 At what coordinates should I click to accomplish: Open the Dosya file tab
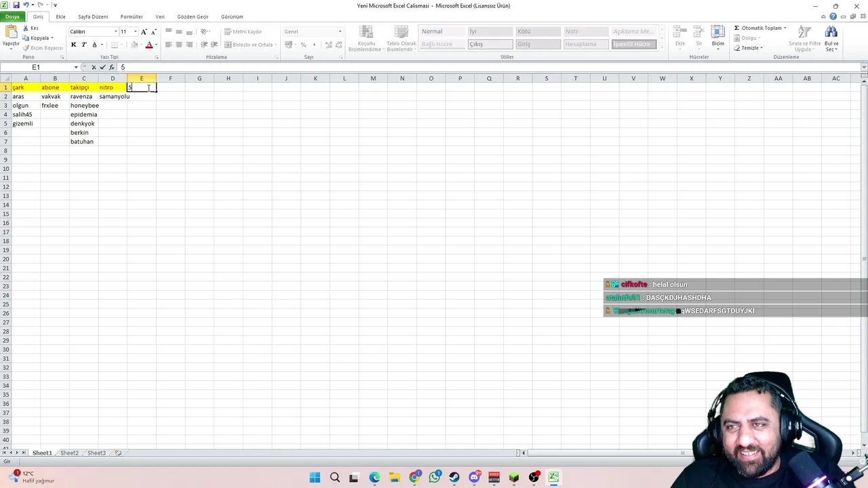point(12,16)
